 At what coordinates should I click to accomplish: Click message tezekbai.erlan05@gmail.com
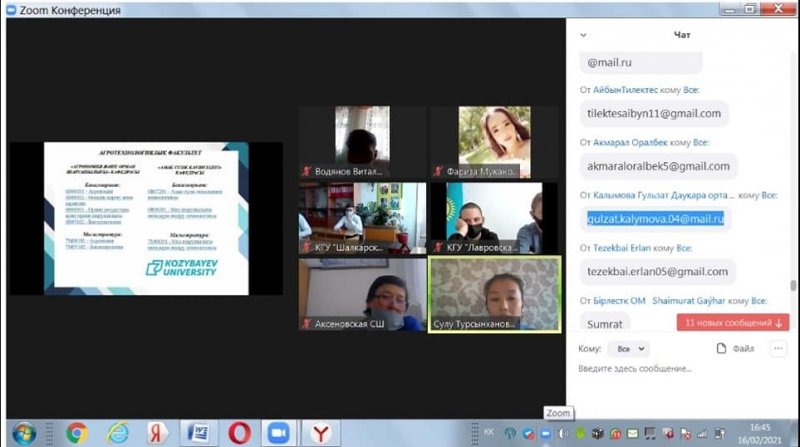click(x=658, y=271)
